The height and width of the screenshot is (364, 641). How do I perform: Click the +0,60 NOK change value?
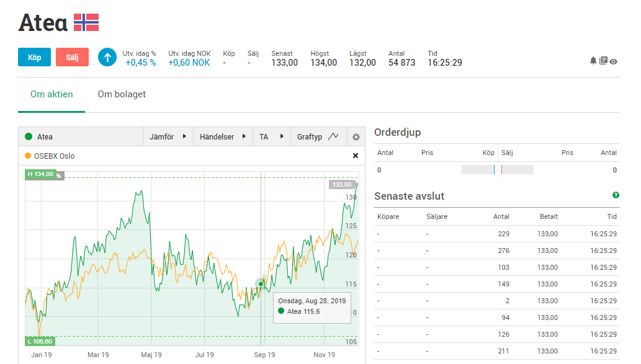point(189,63)
